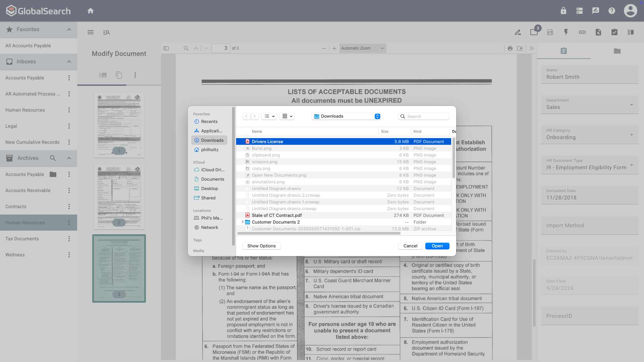Click the Open button in file dialog
The height and width of the screenshot is (362, 644).
437,246
